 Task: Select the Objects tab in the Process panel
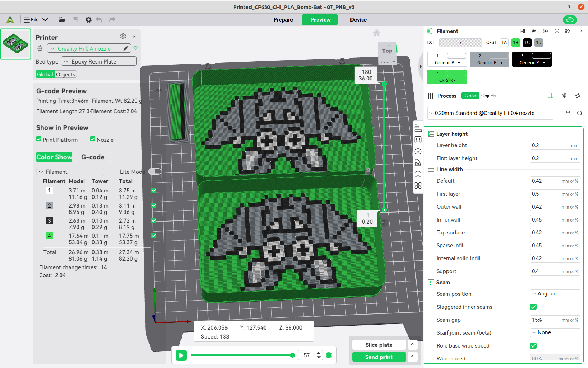[x=488, y=96]
